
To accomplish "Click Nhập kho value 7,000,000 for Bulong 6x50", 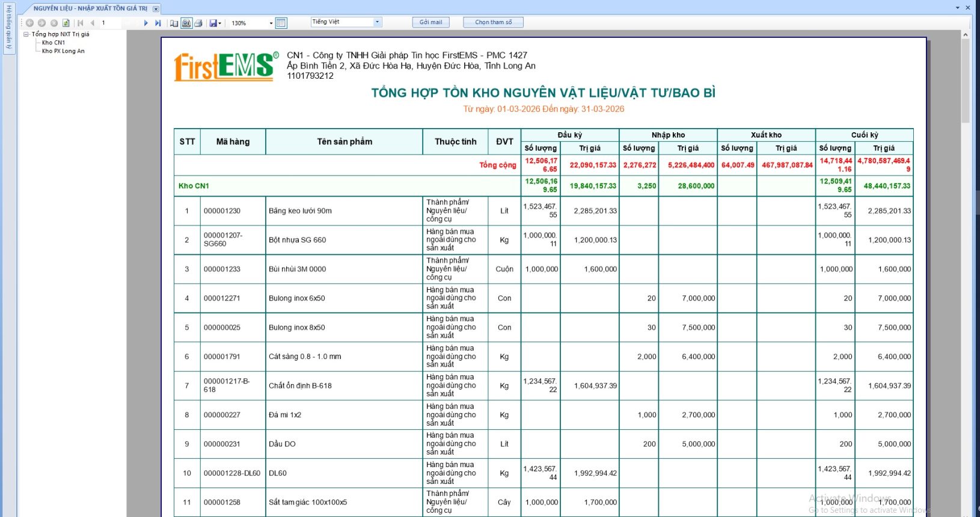I will click(x=699, y=298).
